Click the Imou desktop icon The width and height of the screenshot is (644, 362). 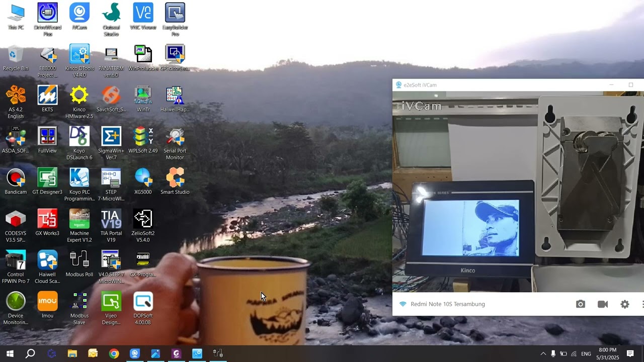[x=47, y=306]
